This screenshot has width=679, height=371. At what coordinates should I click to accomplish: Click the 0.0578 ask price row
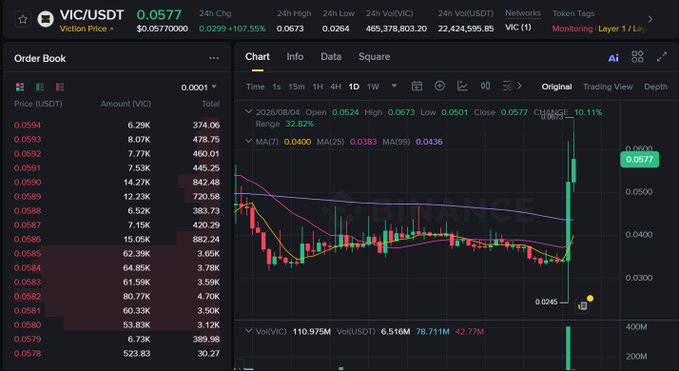[116, 354]
